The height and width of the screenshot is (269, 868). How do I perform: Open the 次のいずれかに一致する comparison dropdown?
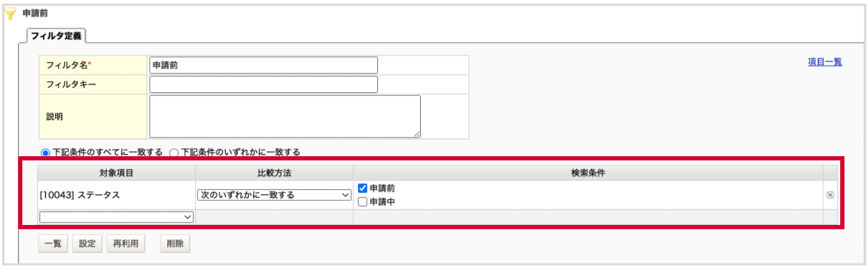[x=274, y=195]
